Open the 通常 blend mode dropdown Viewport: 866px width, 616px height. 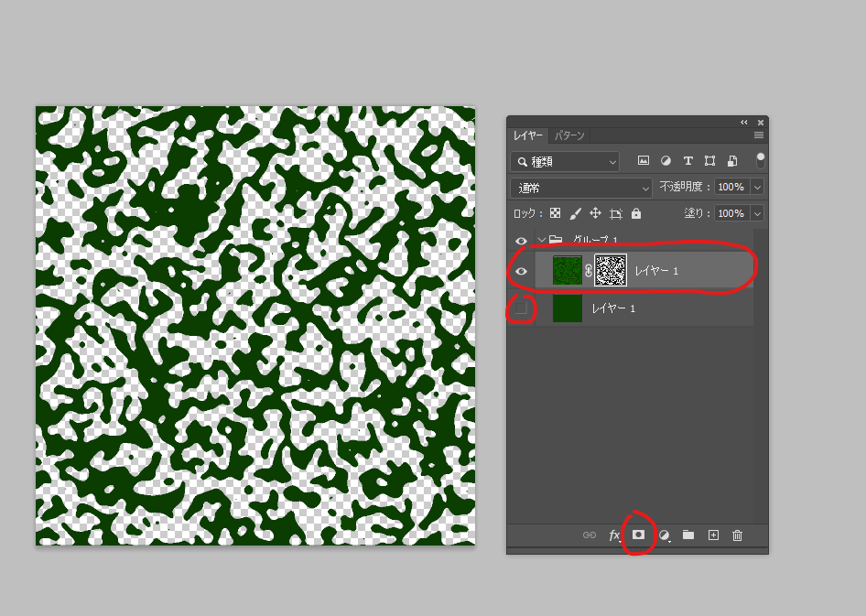(x=581, y=188)
